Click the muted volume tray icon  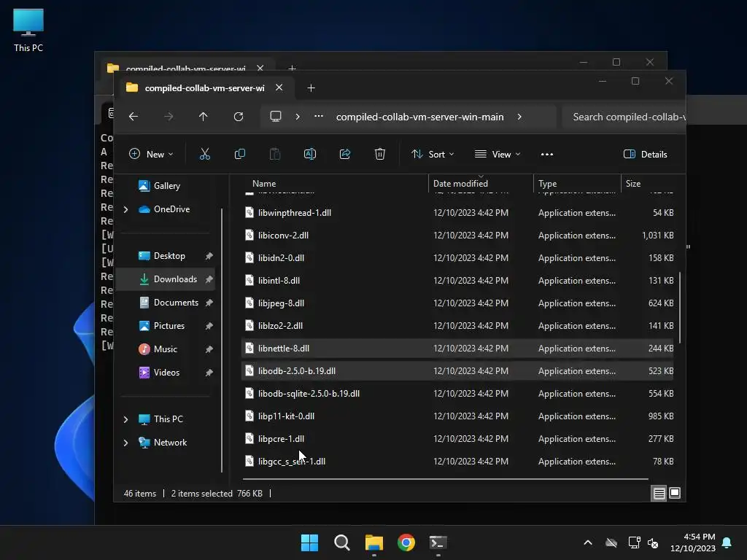click(653, 542)
